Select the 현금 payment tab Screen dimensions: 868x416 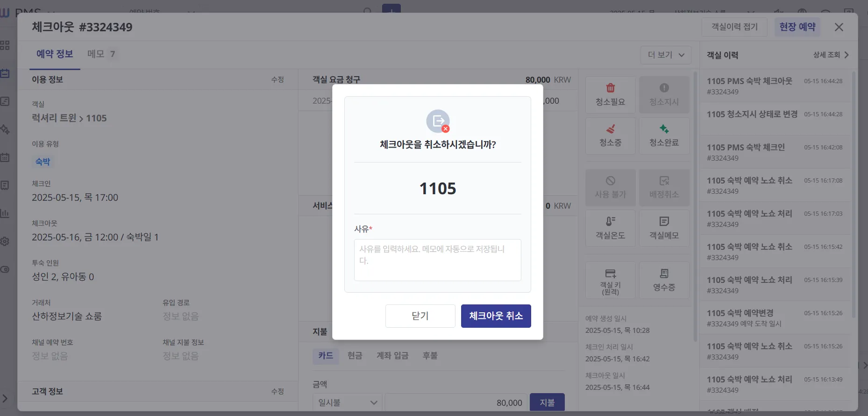[355, 356]
